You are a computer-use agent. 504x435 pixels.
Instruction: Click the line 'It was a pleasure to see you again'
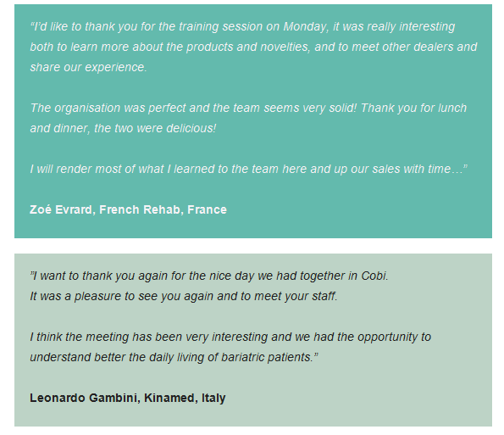click(x=184, y=296)
